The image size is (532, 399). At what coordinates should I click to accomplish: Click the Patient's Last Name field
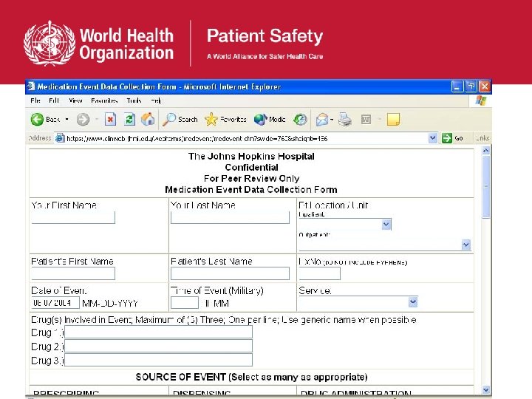(230, 273)
